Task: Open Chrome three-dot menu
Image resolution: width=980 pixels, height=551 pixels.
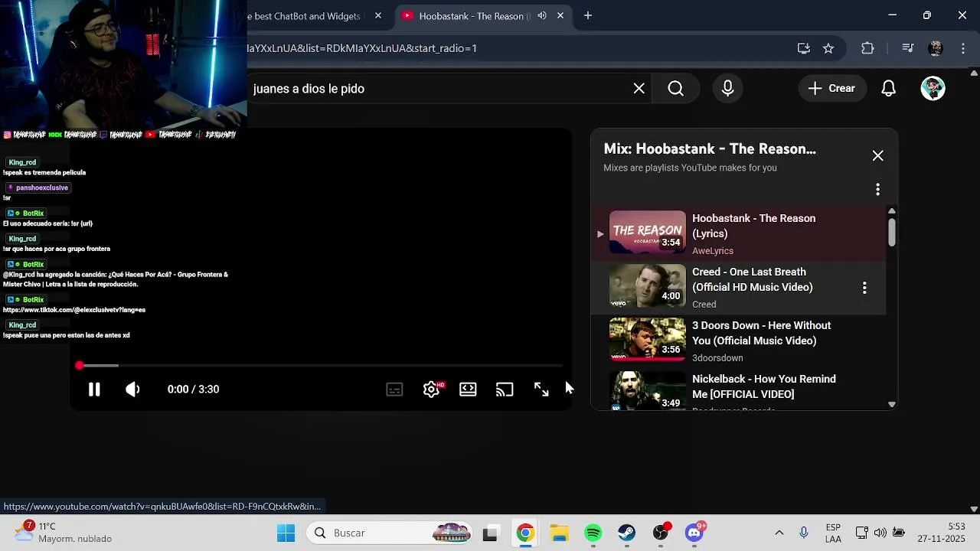Action: [x=962, y=48]
